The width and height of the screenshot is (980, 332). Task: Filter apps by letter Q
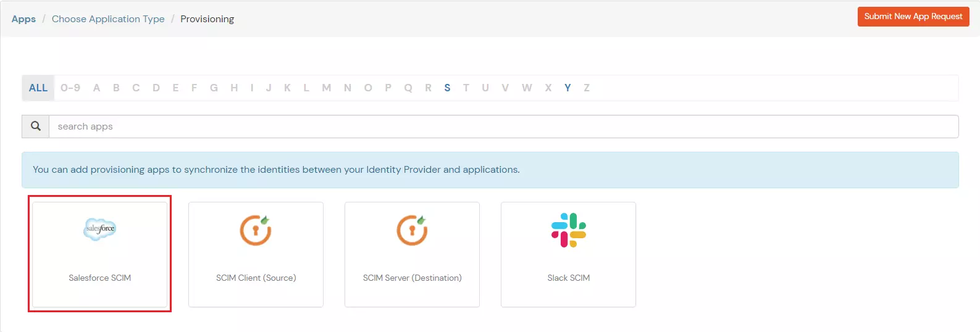pos(408,88)
